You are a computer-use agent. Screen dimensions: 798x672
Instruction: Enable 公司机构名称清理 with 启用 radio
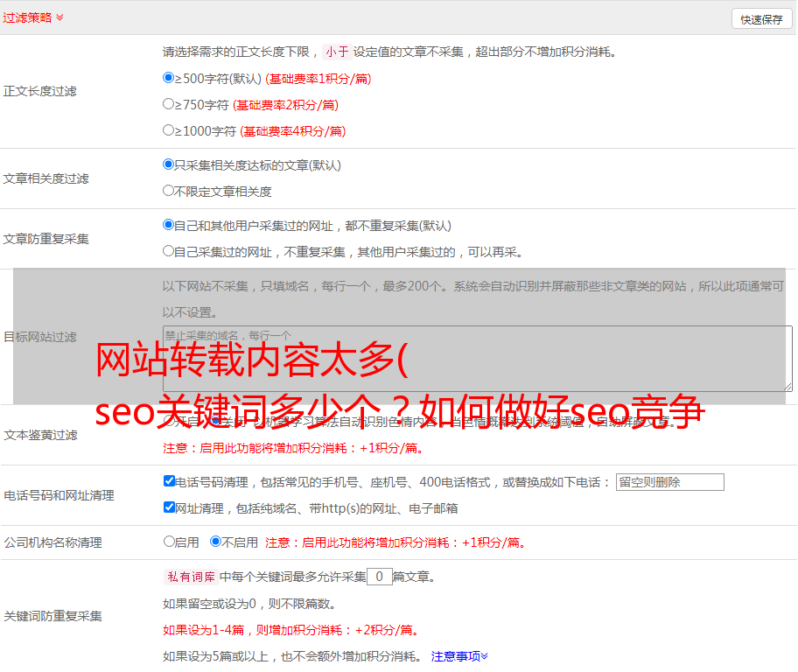tap(170, 542)
